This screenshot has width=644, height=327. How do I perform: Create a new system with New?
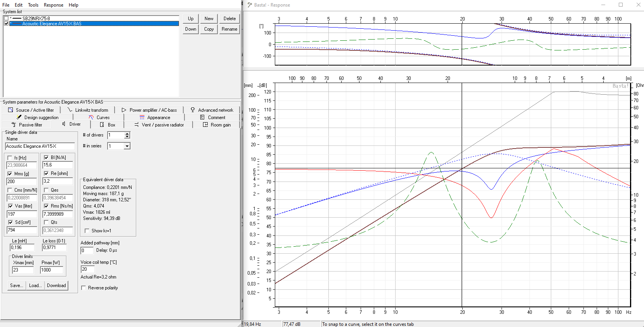tap(209, 19)
